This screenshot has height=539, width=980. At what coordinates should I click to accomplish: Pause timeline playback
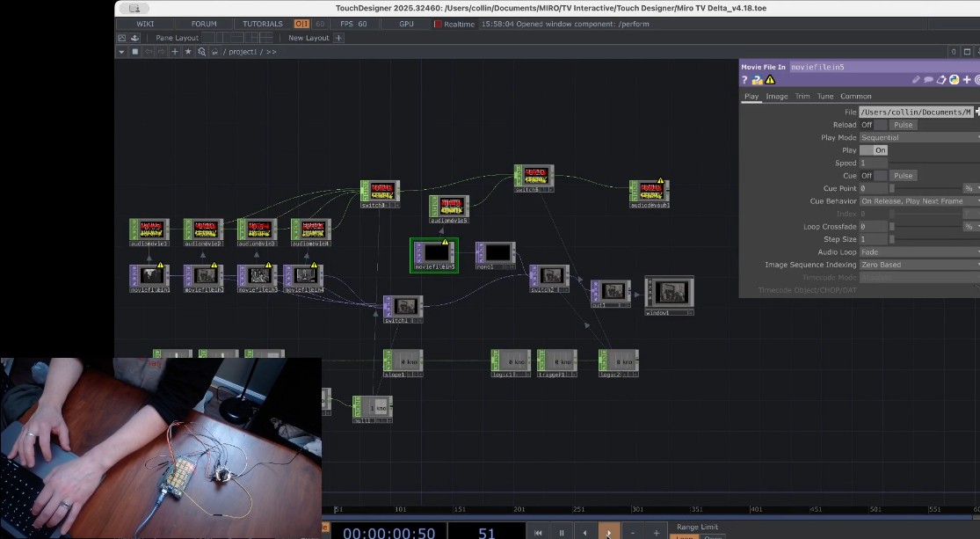coord(562,533)
